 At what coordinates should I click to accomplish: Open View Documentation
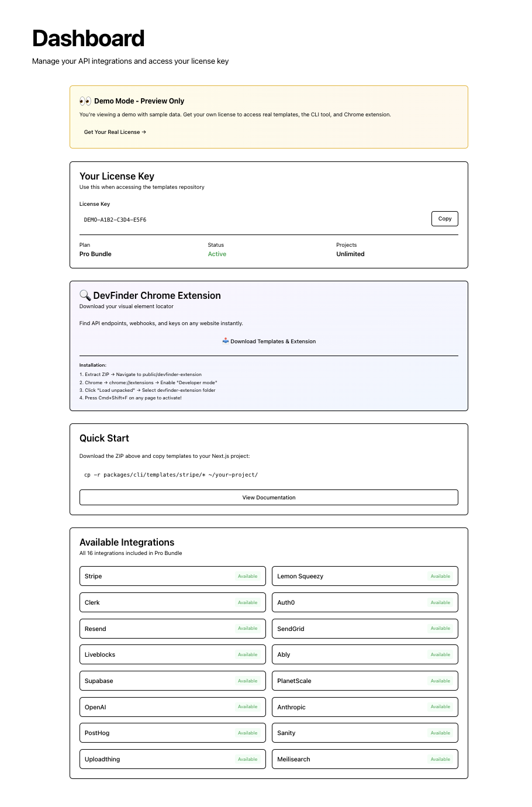(269, 497)
